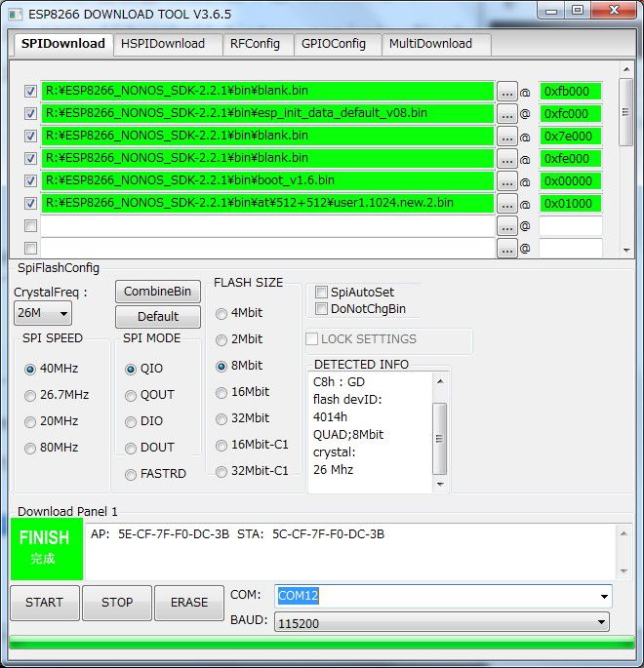
Task: Click first empty file path field
Action: (x=267, y=226)
